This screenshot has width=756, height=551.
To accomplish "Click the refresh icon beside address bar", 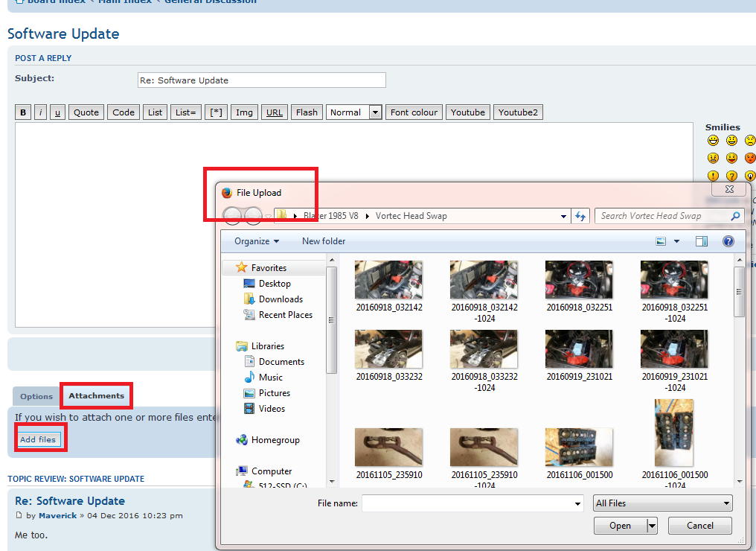I will click(580, 216).
